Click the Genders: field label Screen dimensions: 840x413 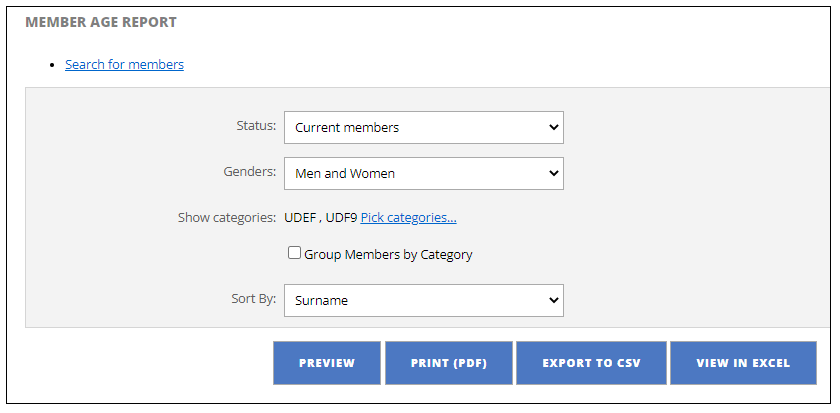point(249,172)
